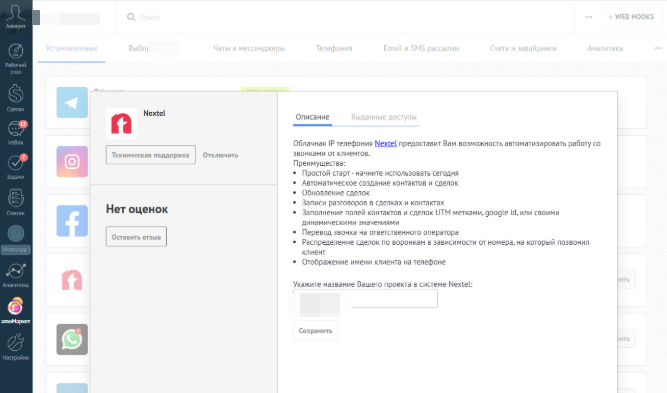This screenshot has height=393, width=667.
Task: Select the Instagram integration tile
Action: pos(72,162)
